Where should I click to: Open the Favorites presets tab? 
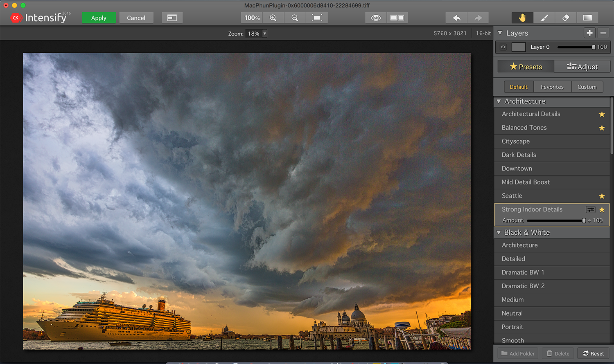coord(552,87)
